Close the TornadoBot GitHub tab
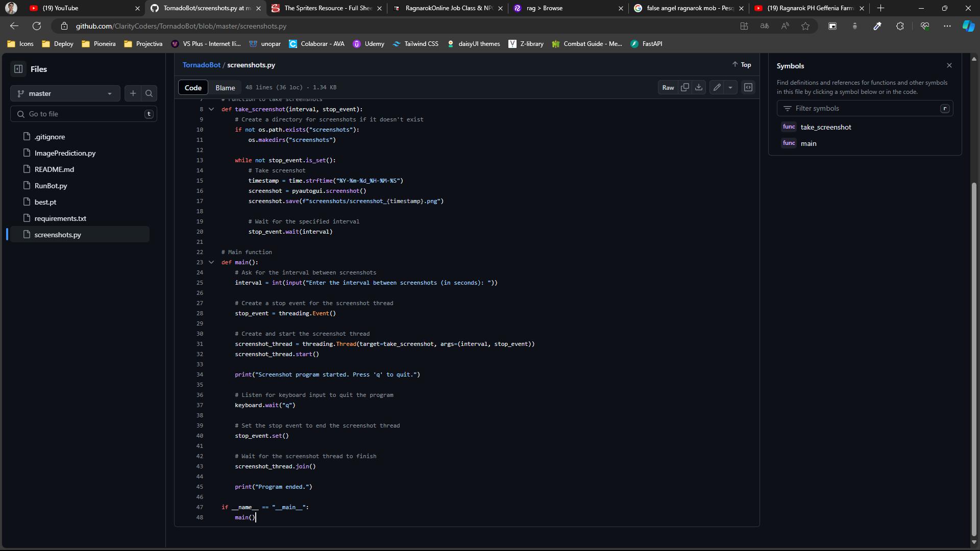This screenshot has height=551, width=980. point(258,8)
